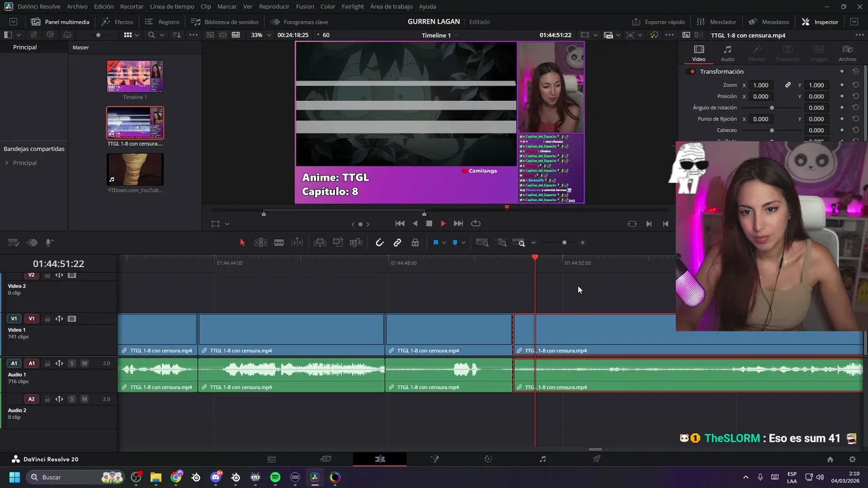
Task: Open the Archivo menu
Action: pos(77,6)
